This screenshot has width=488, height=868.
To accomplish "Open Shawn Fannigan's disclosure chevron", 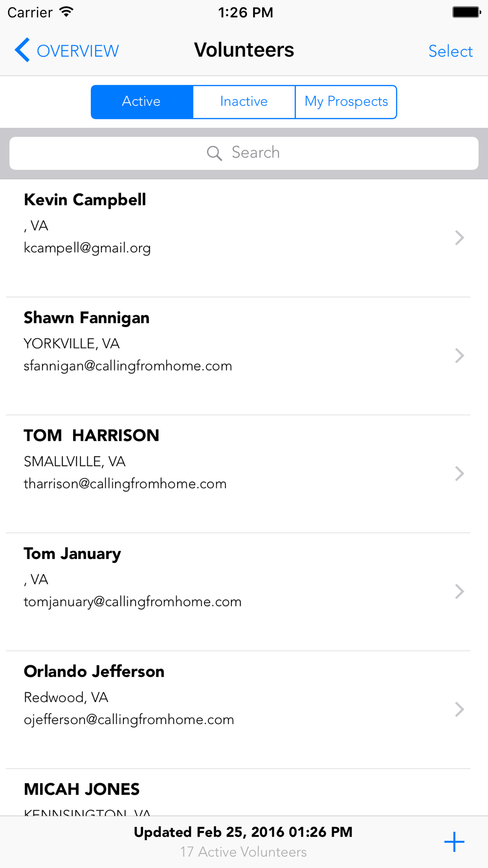I will [459, 355].
